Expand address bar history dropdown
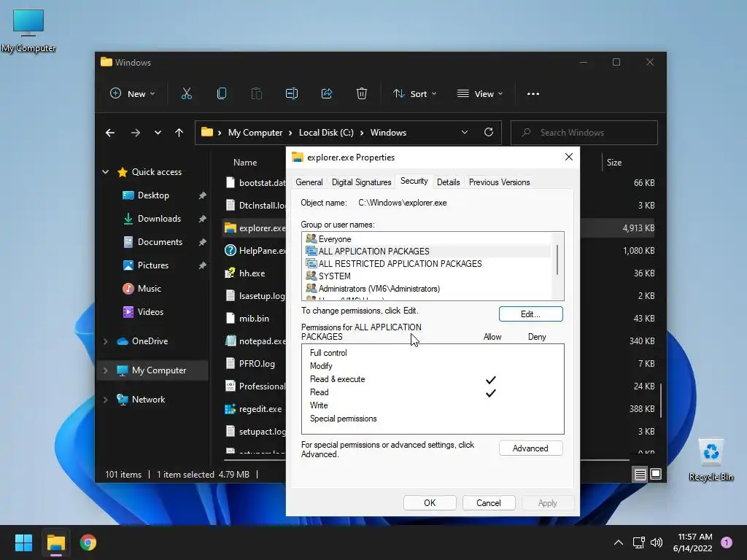 pos(465,133)
